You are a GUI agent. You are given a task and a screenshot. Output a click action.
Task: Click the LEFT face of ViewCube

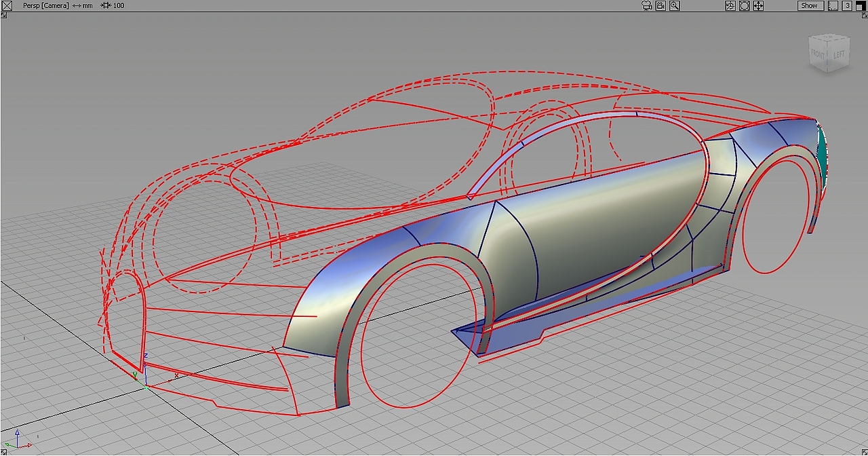tap(839, 54)
